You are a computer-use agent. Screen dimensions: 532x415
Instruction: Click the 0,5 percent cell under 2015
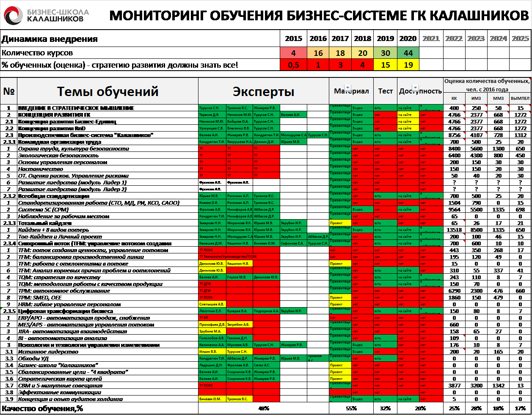[x=294, y=65]
